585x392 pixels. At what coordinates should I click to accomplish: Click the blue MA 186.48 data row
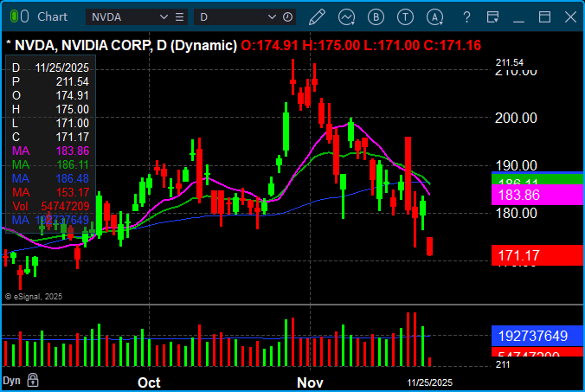pyautogui.click(x=51, y=178)
